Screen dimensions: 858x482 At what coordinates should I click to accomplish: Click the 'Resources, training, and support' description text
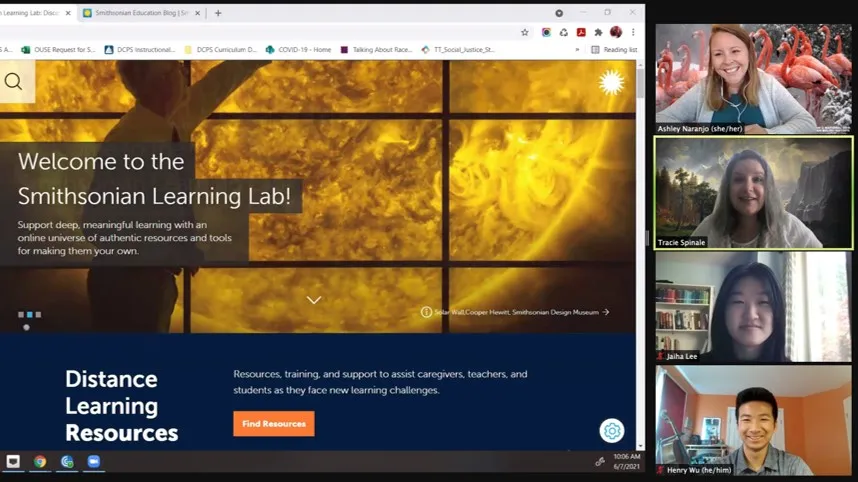coord(380,382)
